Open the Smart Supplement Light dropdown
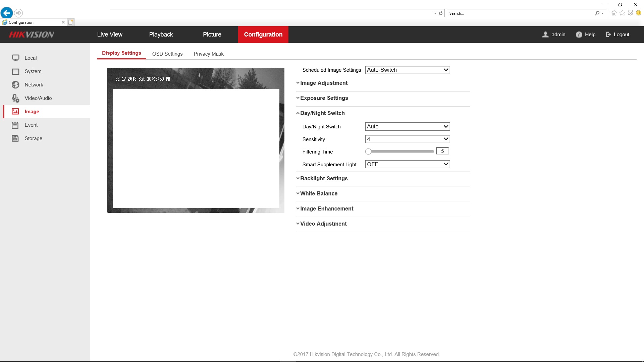This screenshot has width=644, height=362. (x=407, y=164)
